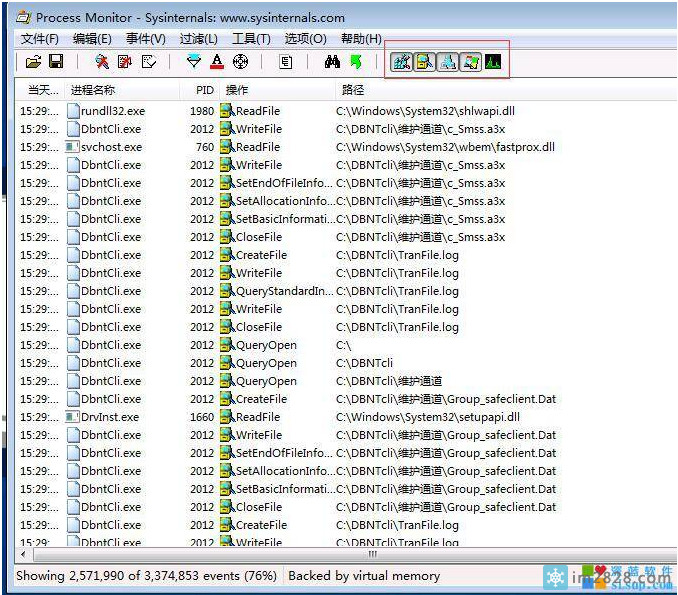Select the crosshair target window icon

(241, 62)
